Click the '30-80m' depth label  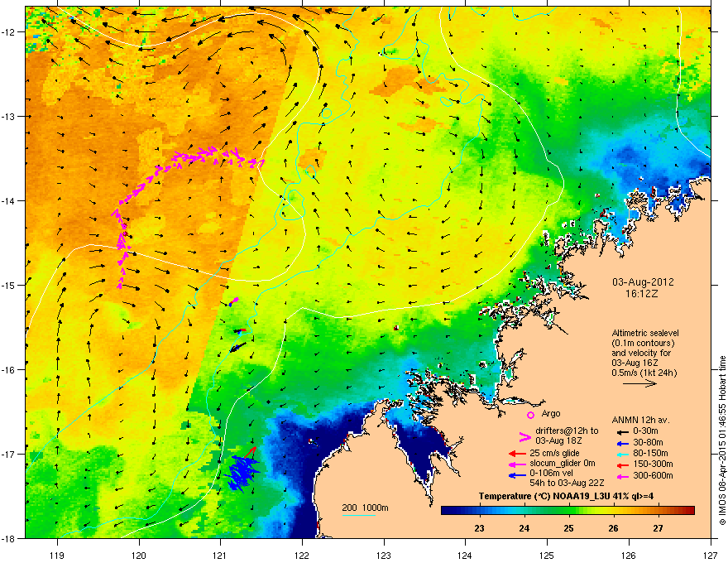tap(648, 442)
